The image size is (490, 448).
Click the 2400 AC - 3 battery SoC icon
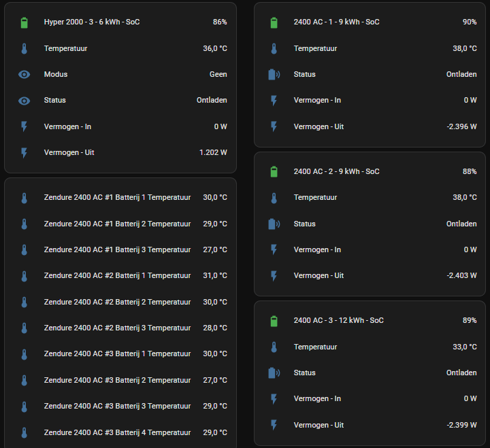coord(274,321)
